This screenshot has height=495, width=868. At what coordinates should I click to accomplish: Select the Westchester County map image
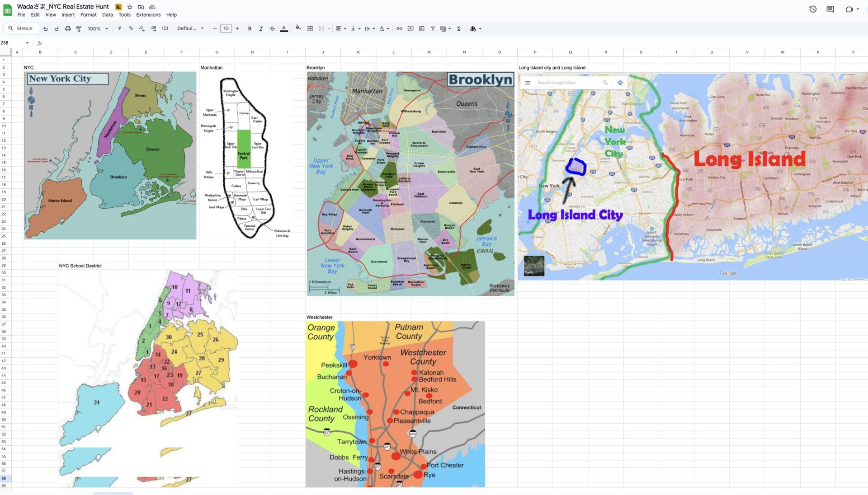[x=395, y=404]
